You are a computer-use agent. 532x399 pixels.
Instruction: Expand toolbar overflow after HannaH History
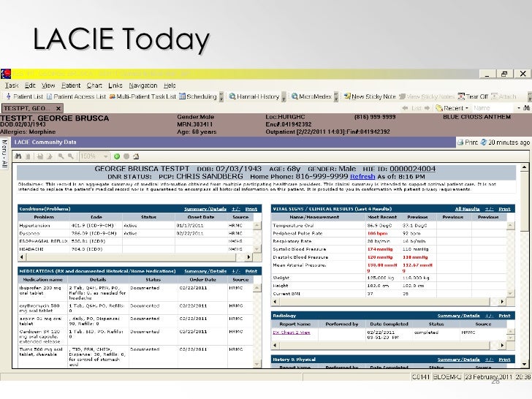click(x=284, y=96)
